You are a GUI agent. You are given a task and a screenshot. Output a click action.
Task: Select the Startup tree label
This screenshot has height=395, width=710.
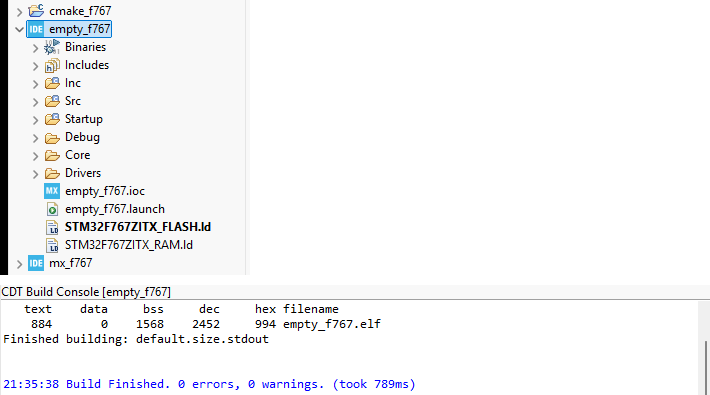[84, 119]
